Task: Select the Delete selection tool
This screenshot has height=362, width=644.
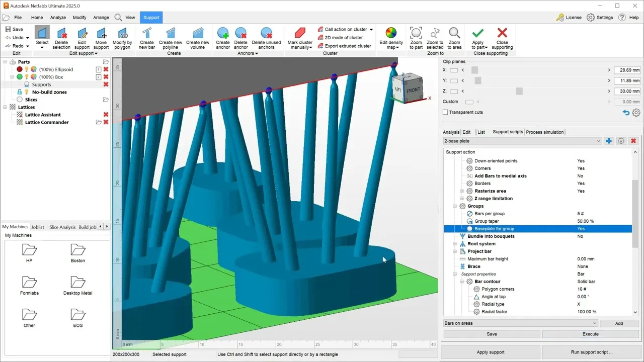Action: pos(61,38)
